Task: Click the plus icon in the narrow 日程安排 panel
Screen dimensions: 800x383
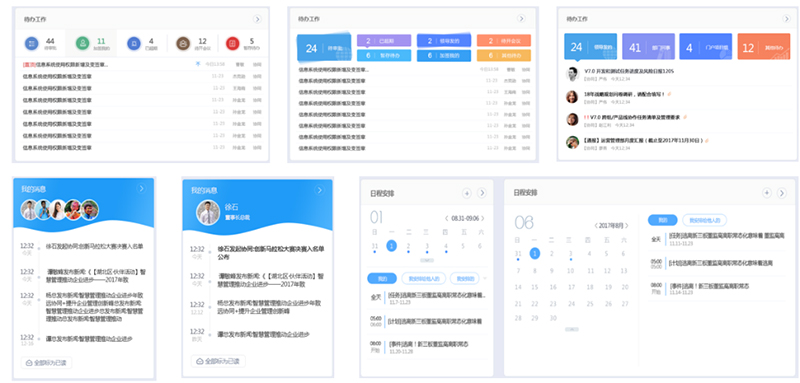Action: point(466,193)
